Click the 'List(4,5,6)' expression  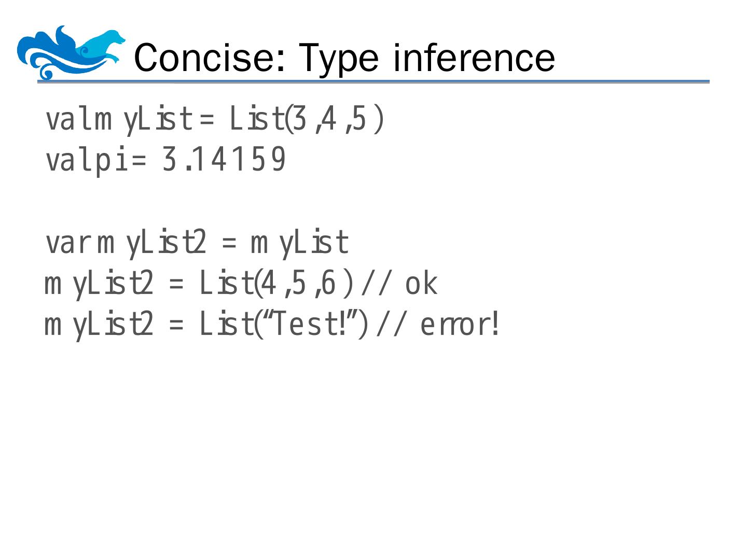click(x=276, y=284)
